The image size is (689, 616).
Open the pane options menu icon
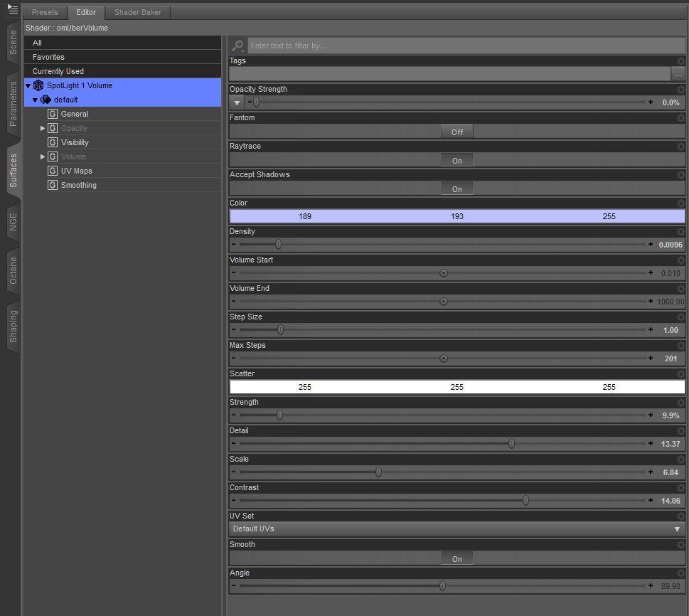point(12,9)
